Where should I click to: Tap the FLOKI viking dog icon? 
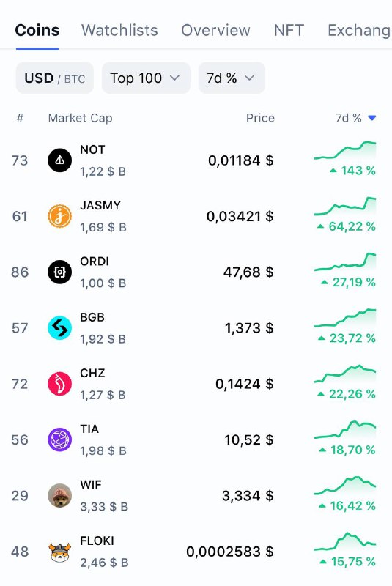pos(60,552)
